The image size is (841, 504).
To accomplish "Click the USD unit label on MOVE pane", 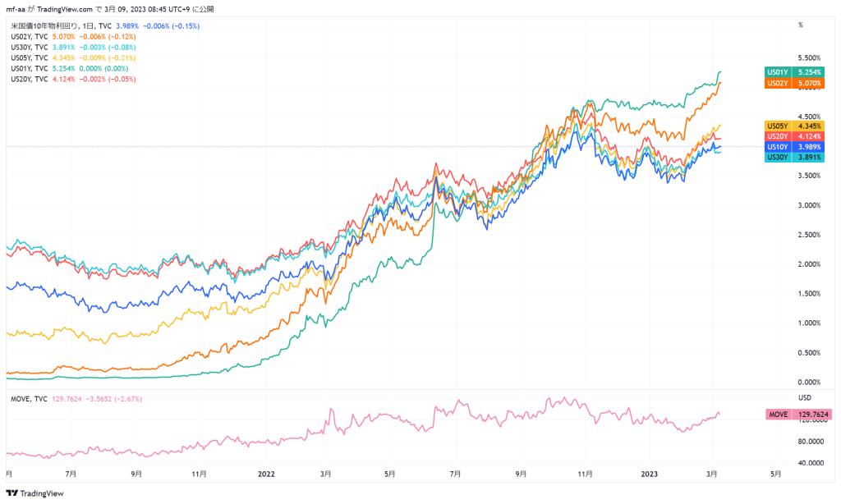I will [x=805, y=398].
